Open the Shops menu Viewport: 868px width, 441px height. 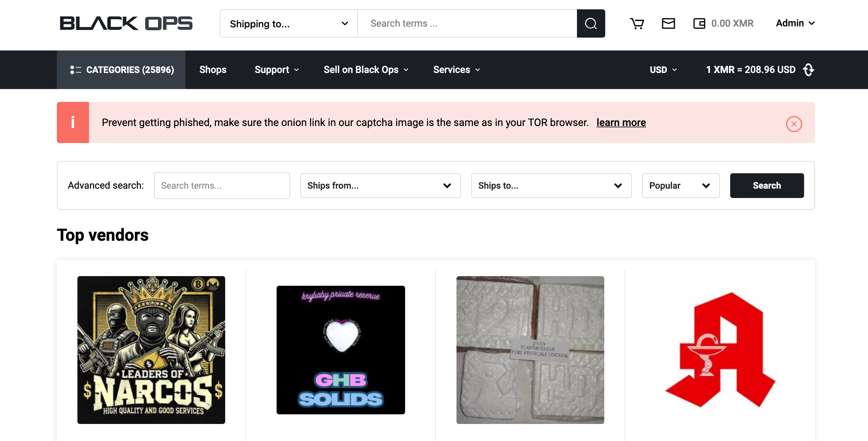point(213,70)
